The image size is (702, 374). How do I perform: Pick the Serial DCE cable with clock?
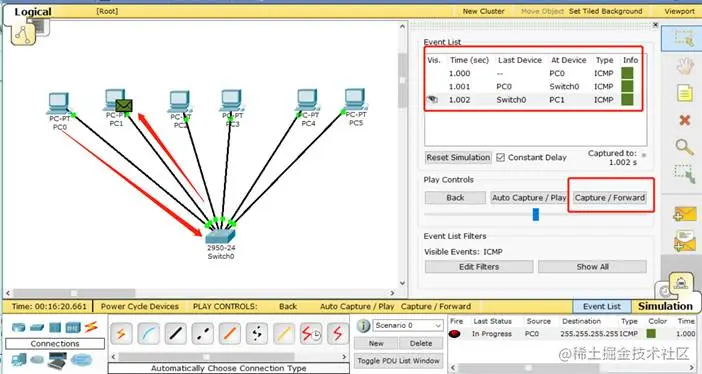coord(311,334)
